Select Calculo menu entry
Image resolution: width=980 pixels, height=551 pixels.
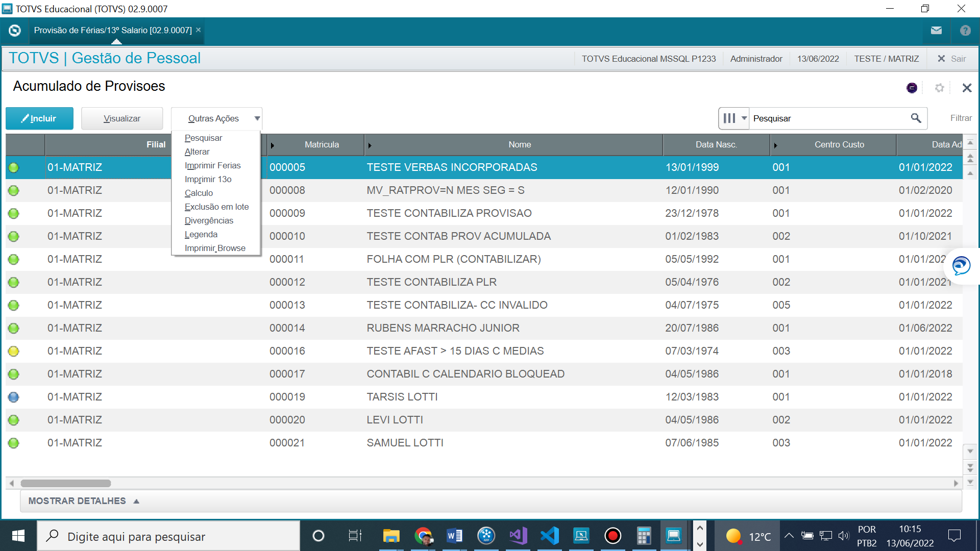pyautogui.click(x=199, y=193)
